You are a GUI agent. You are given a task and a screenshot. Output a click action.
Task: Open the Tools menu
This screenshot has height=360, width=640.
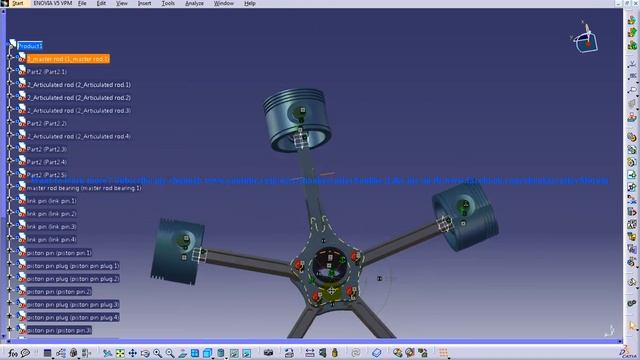[x=168, y=3]
